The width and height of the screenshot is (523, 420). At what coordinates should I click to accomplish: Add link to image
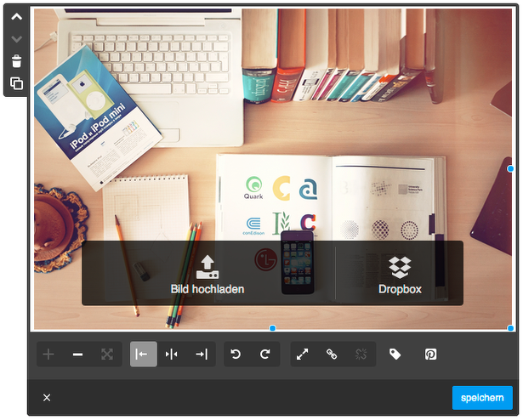pos(332,355)
